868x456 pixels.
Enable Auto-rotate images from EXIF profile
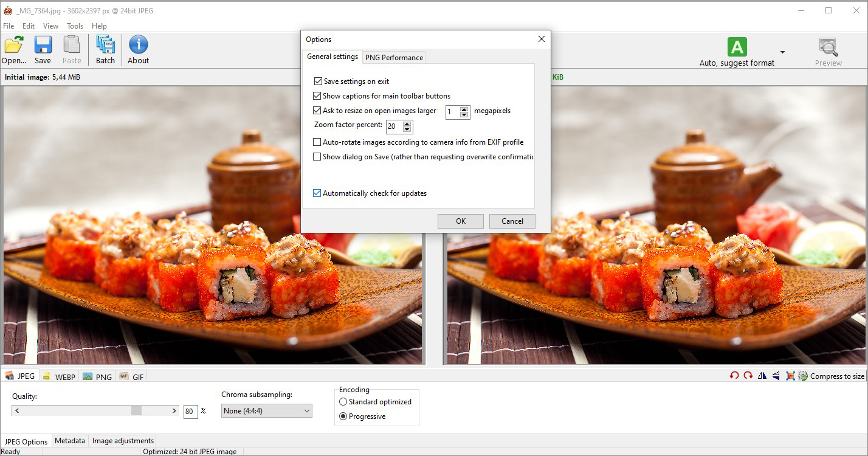click(x=317, y=142)
